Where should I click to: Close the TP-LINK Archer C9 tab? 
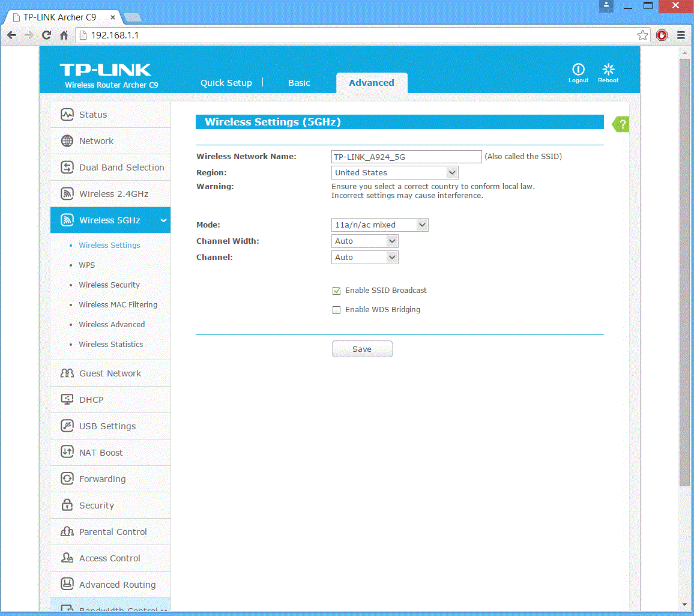(113, 17)
